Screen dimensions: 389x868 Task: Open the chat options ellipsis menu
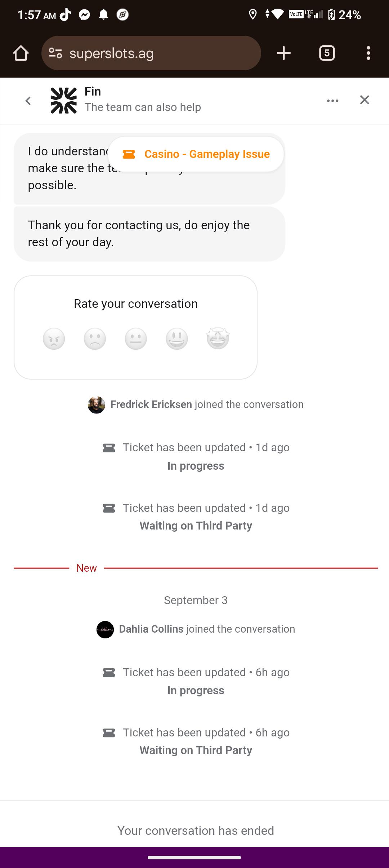(x=332, y=101)
